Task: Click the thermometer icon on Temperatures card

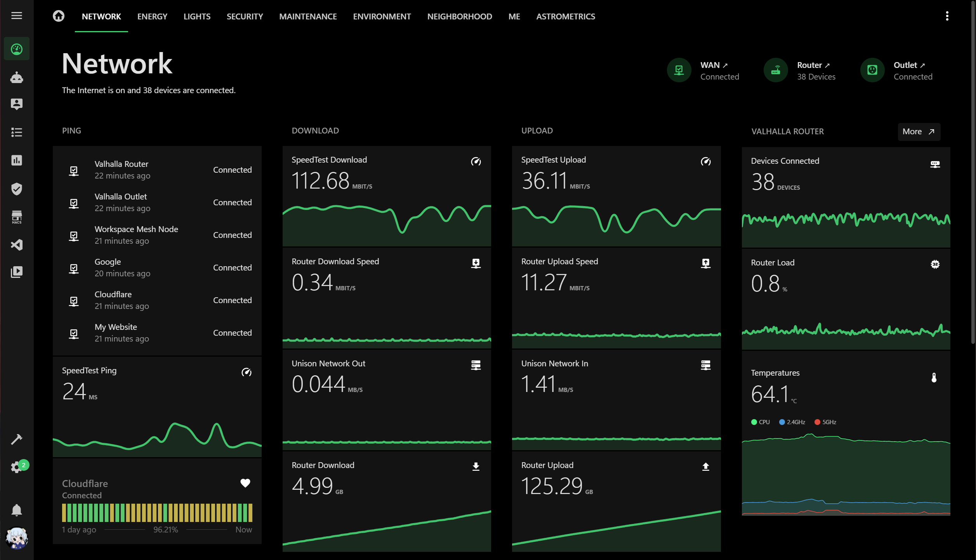Action: tap(934, 378)
